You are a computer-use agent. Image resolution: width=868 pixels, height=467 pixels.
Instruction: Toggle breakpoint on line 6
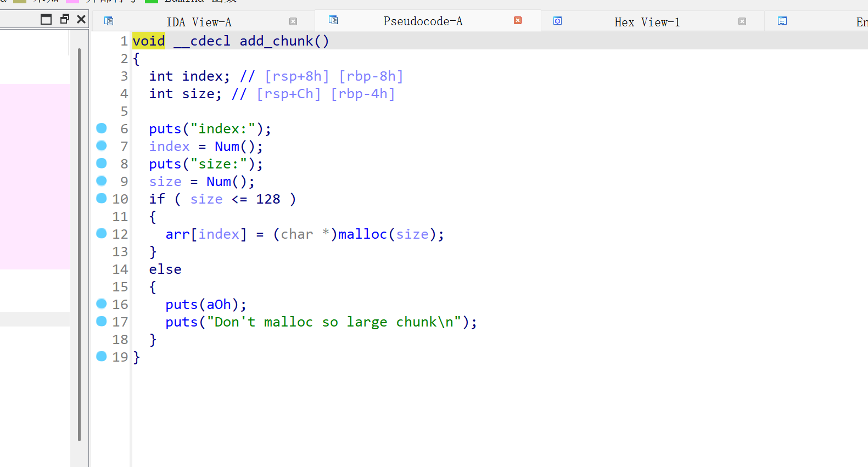coord(102,128)
